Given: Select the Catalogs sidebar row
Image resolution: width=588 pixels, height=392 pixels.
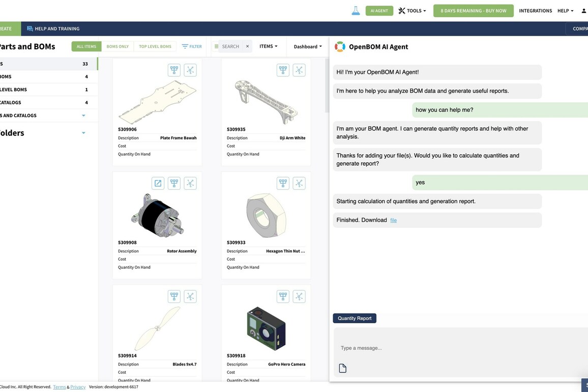Looking at the screenshot, I should (48, 102).
